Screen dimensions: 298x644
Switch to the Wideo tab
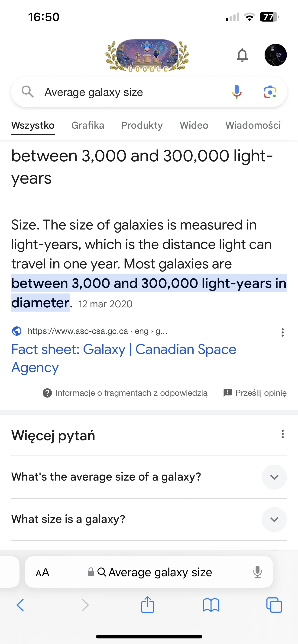pyautogui.click(x=194, y=125)
